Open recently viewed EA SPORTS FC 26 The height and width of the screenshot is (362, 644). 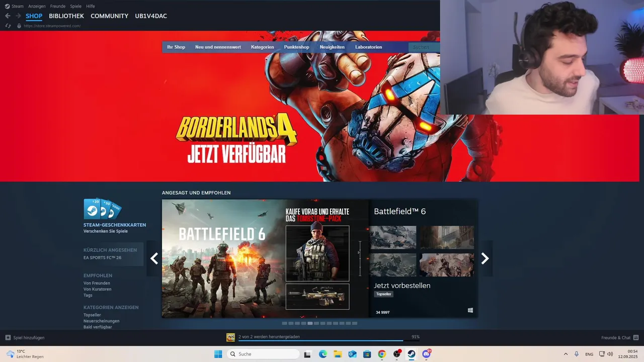pyautogui.click(x=102, y=257)
